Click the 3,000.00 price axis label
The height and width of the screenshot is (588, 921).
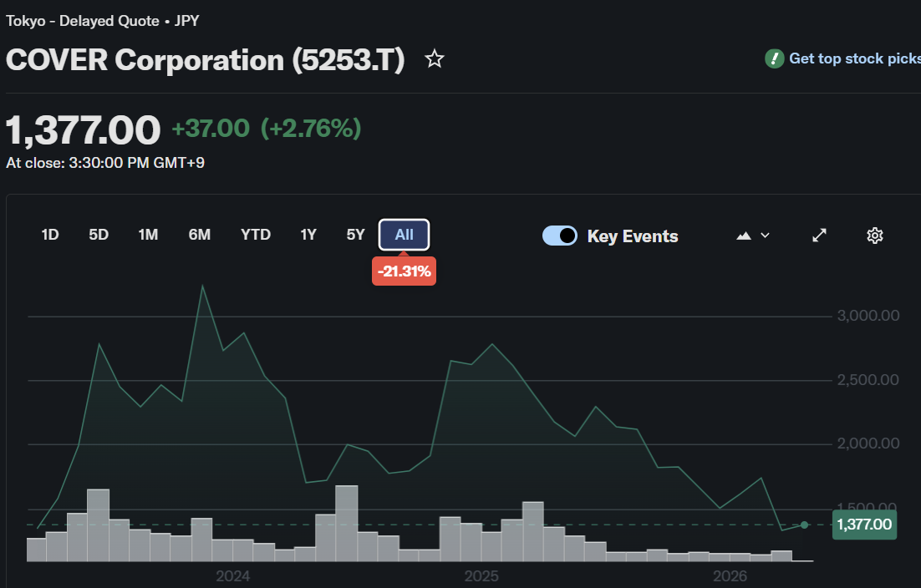coord(868,316)
